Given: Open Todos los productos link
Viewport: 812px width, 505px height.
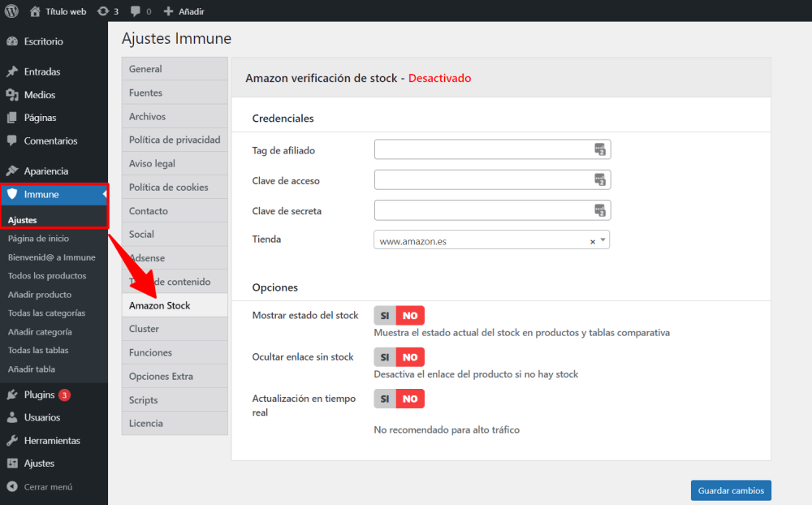Looking at the screenshot, I should tap(47, 276).
